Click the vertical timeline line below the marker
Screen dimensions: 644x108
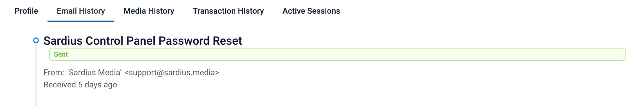36,75
